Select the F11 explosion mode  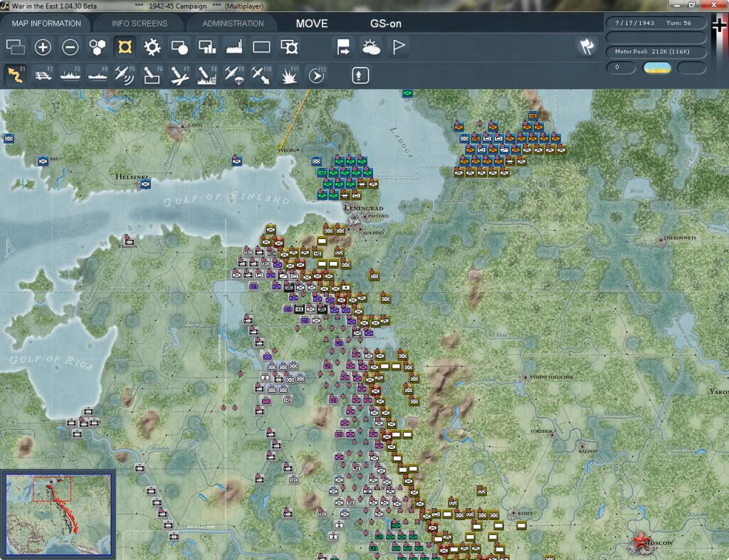click(x=289, y=75)
